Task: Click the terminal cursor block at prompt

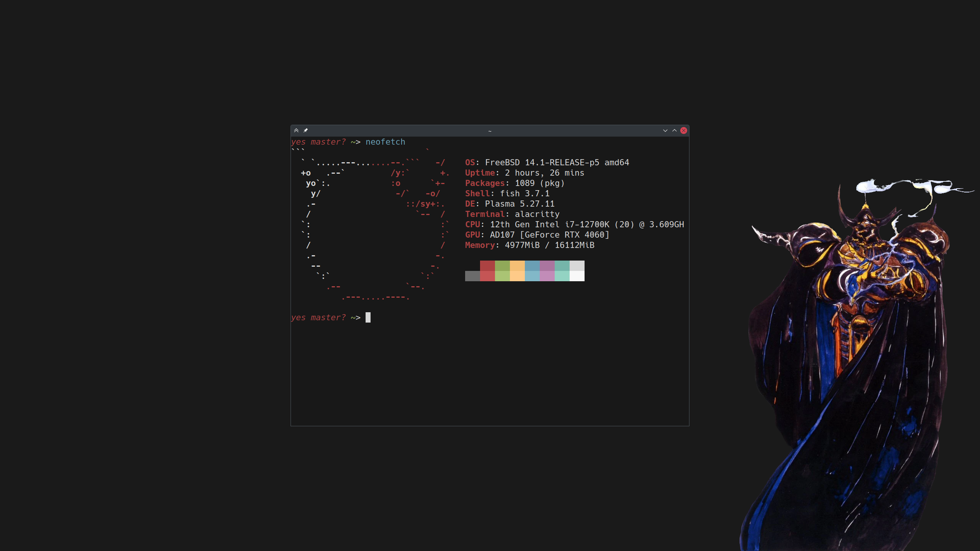Action: click(x=368, y=318)
